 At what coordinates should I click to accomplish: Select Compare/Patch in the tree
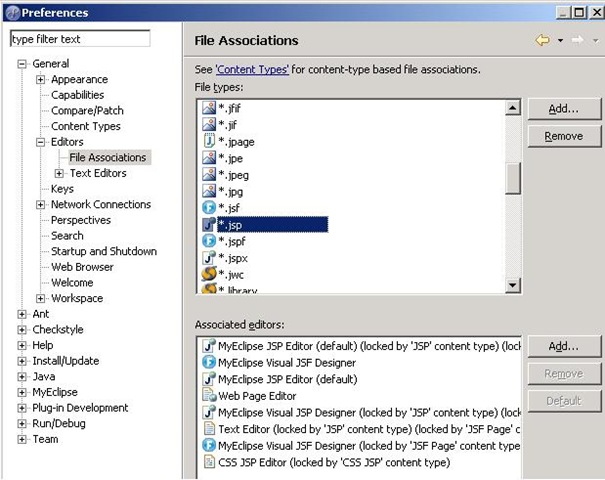87,111
